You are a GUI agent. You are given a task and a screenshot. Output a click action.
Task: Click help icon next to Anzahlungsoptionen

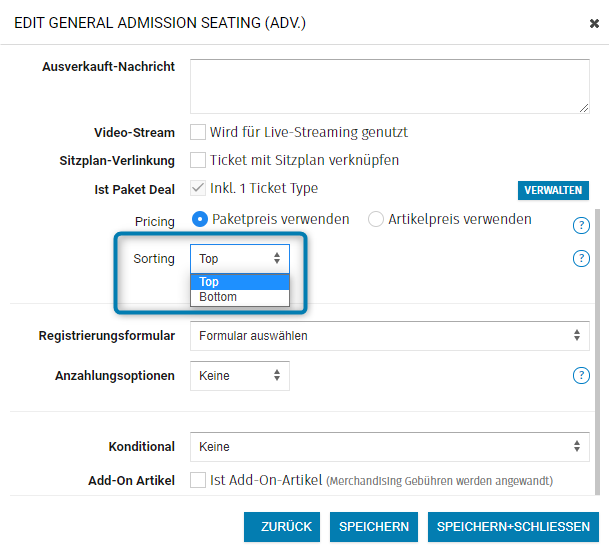pos(580,376)
